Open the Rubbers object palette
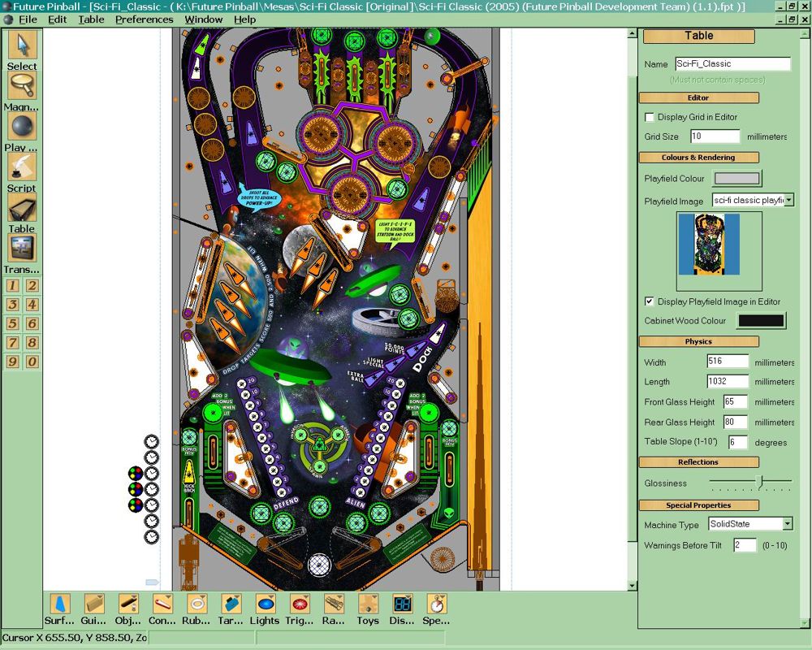Image resolution: width=812 pixels, height=650 pixels. (x=197, y=604)
